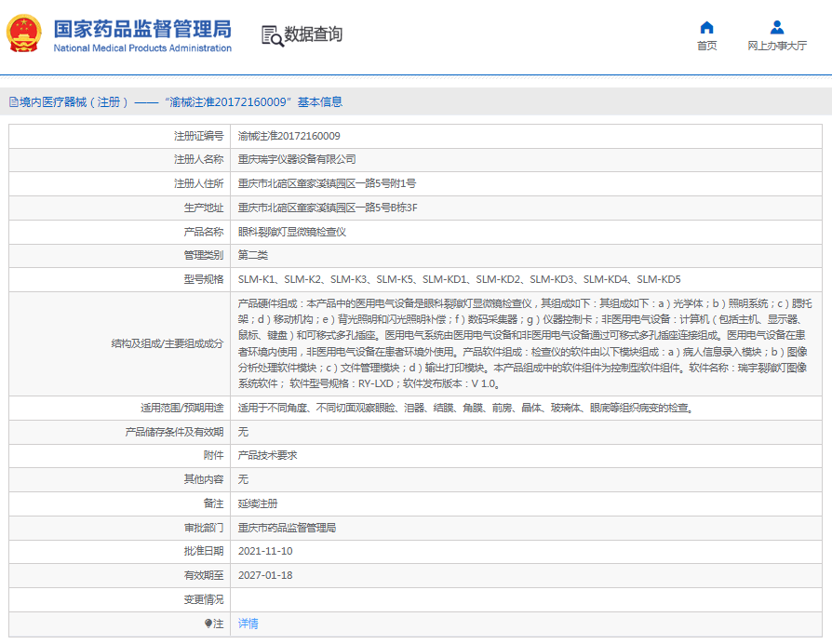Click National Medical Products Administration subtitle

coord(142,48)
